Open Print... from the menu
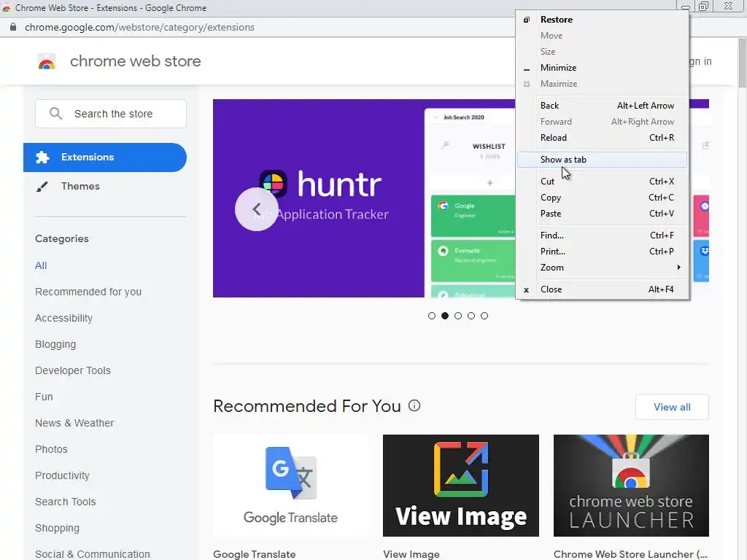747x560 pixels. [x=602, y=252]
